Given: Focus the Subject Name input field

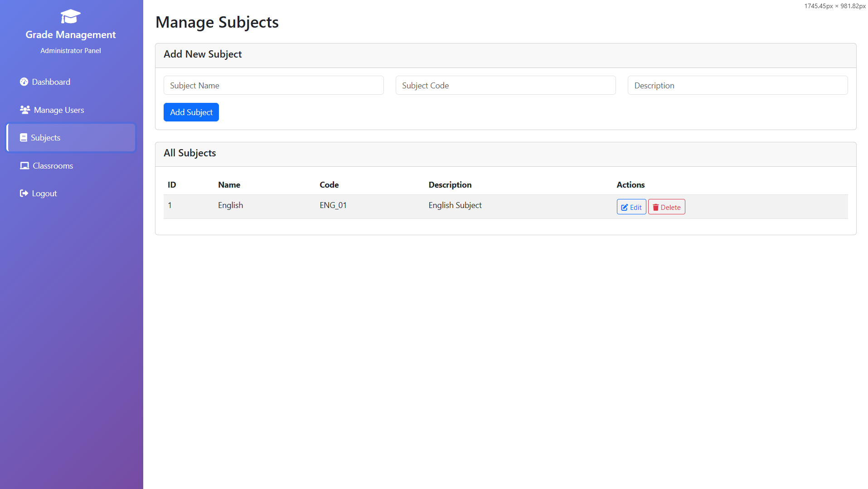Looking at the screenshot, I should [273, 86].
